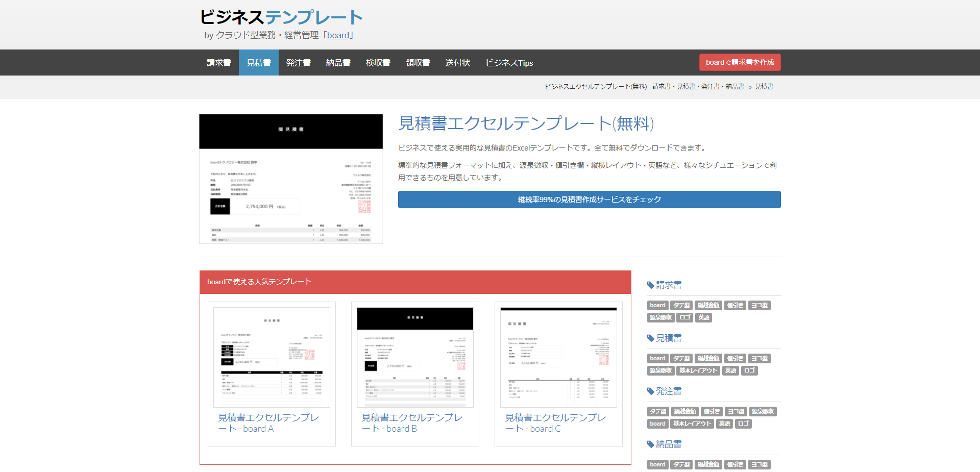980x472 pixels.
Task: Open the board link in the header
Action: [x=338, y=35]
